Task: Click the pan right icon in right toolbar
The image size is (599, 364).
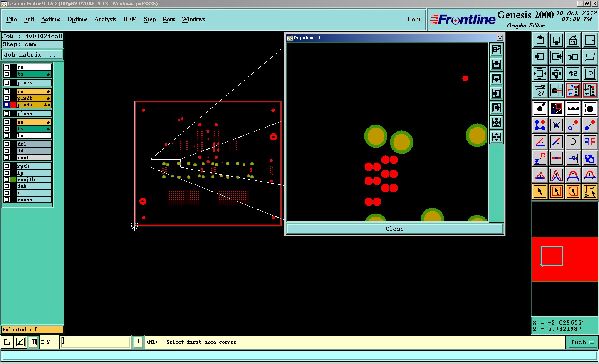Action: coord(557,57)
